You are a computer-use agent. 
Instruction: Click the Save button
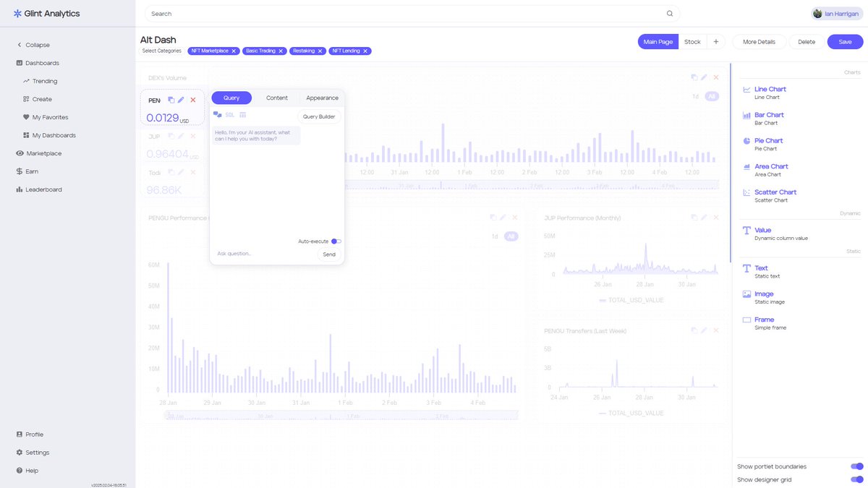pos(845,42)
